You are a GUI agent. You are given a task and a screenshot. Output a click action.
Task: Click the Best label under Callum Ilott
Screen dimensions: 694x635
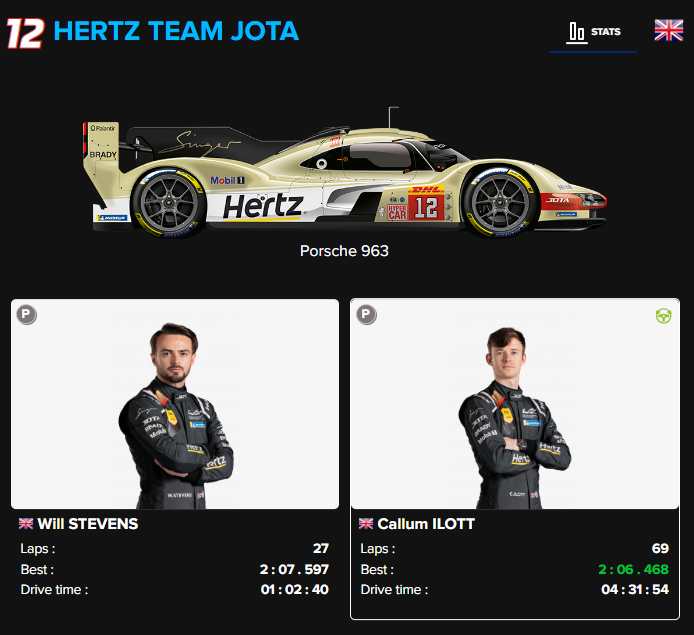[377, 570]
